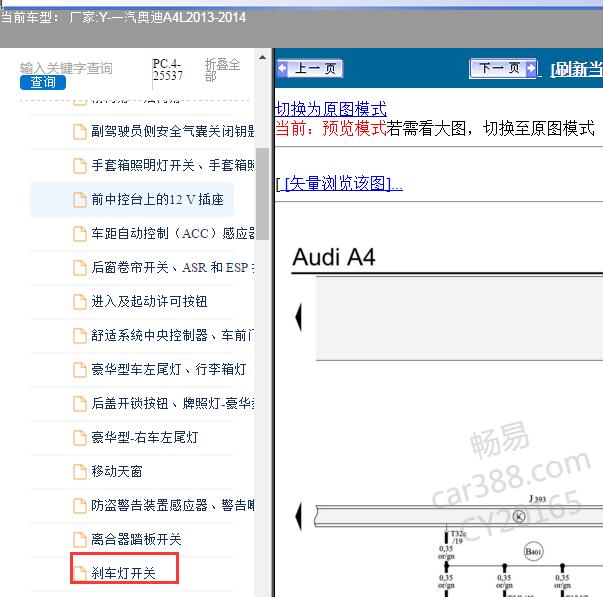Open 副驾驶员侧安全气囊关闭钥匙 entry

(172, 132)
